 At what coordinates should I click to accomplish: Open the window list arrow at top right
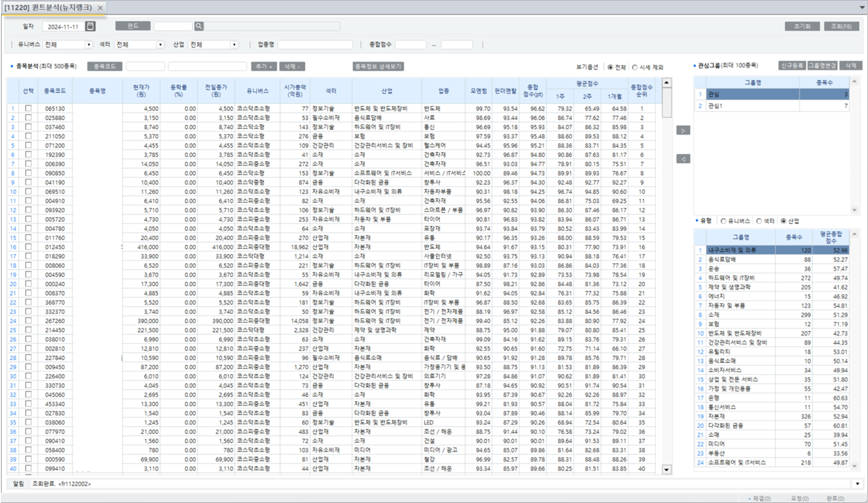tap(862, 8)
